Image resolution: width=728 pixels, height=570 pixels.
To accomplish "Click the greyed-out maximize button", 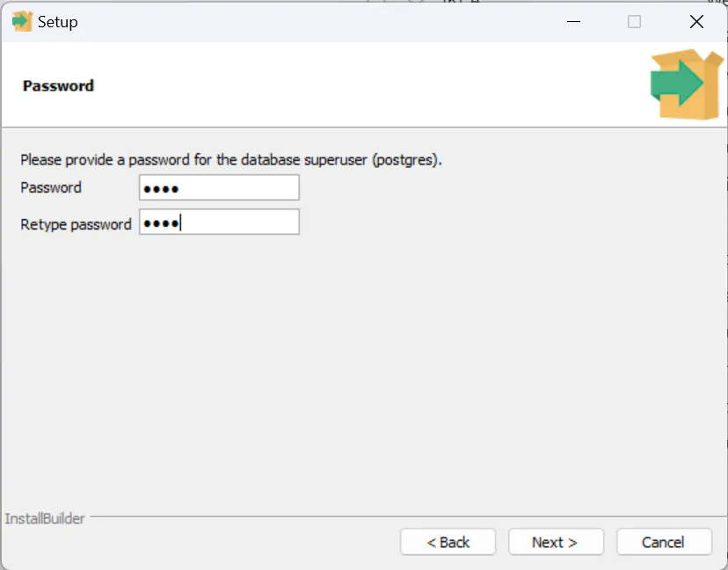I will [x=634, y=22].
